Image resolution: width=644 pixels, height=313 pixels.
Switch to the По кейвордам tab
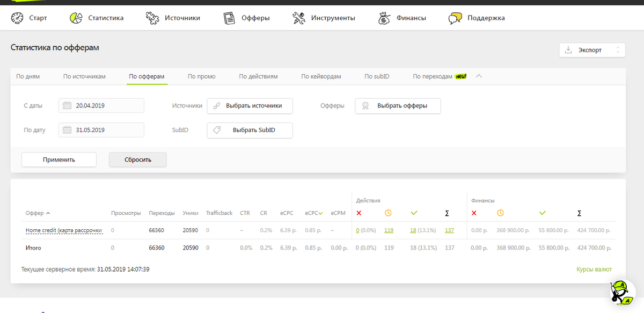(321, 76)
